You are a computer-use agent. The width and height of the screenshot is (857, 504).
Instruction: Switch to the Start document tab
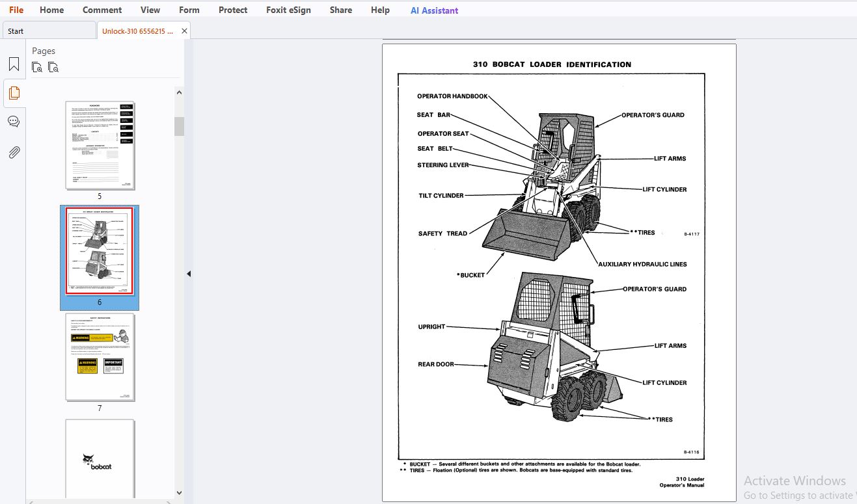pyautogui.click(x=49, y=31)
